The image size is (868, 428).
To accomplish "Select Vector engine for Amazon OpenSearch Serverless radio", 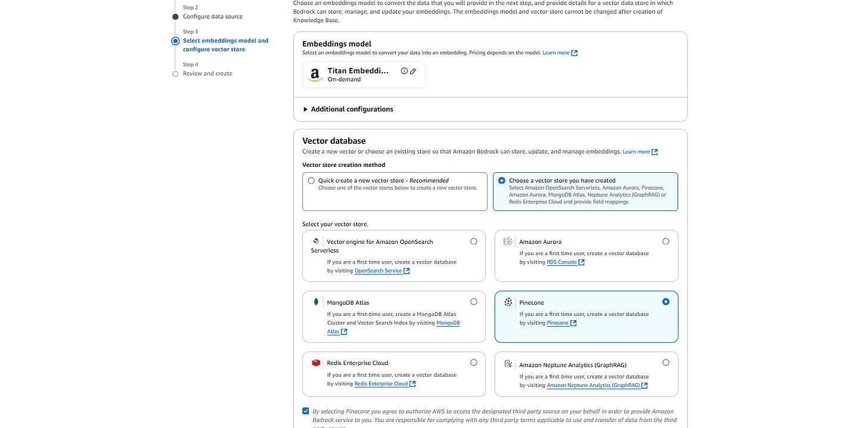I will pyautogui.click(x=474, y=241).
